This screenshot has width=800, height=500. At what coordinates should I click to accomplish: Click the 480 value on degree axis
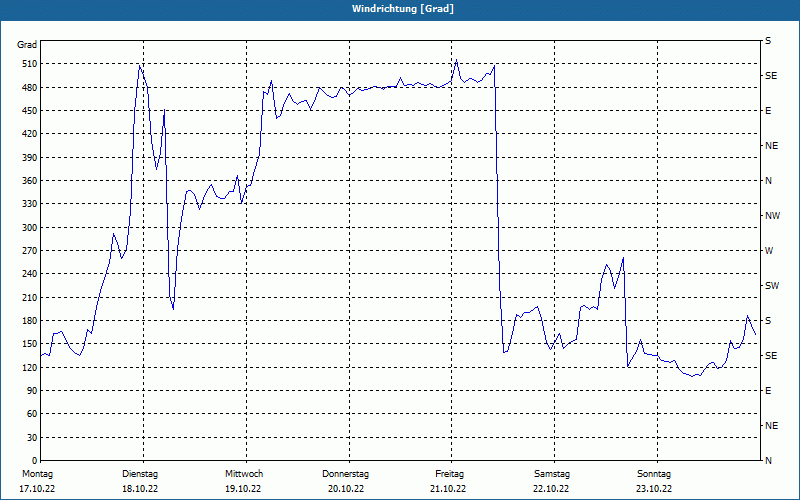tap(29, 88)
